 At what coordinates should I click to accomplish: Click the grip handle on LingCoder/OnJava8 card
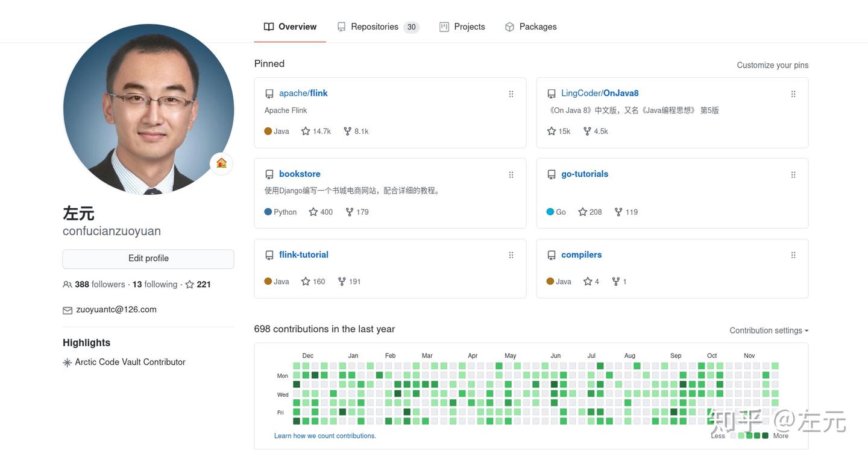coord(793,94)
